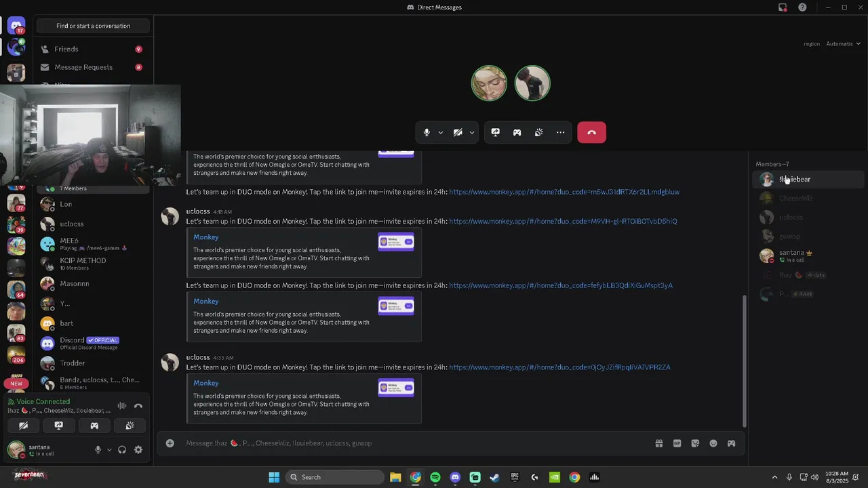Open direct message with Trodder
868x488 pixels.
coord(92,363)
